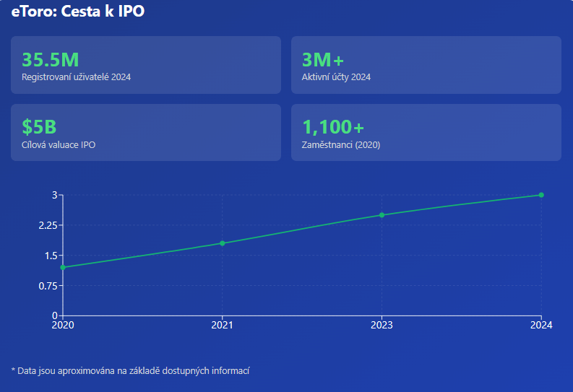Click the 'Zaměstnanci (2020)' label

tap(340, 145)
